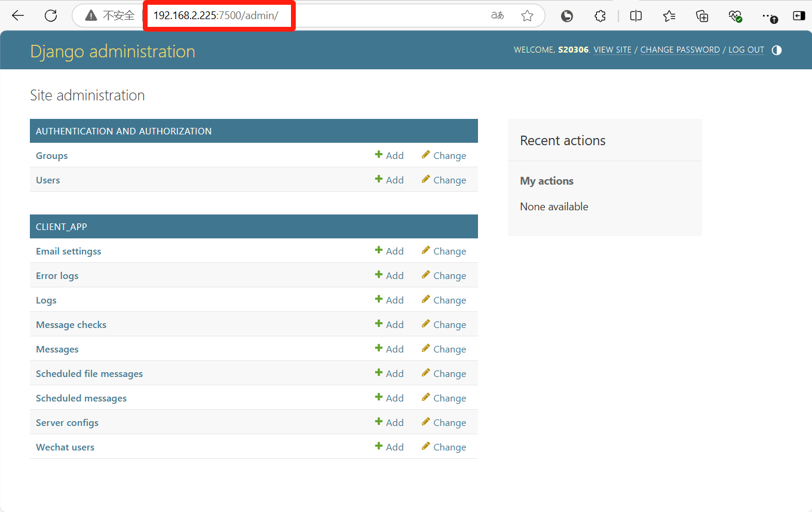Image resolution: width=812 pixels, height=512 pixels.
Task: Select the 'My actions' heading
Action: (x=547, y=181)
